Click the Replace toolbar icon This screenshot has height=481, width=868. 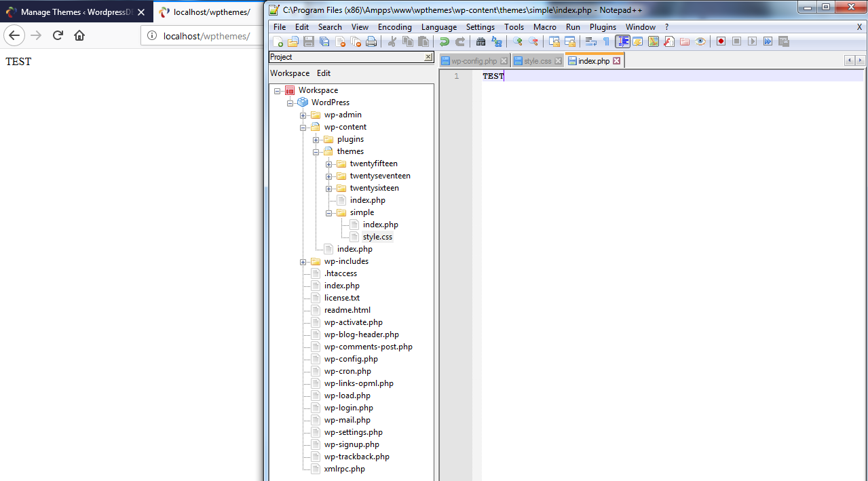pyautogui.click(x=496, y=41)
